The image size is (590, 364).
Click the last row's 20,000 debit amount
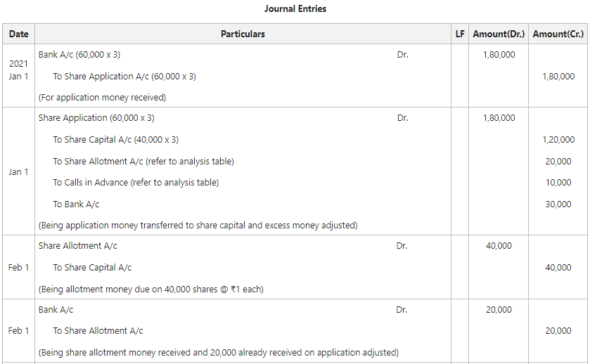pyautogui.click(x=499, y=309)
